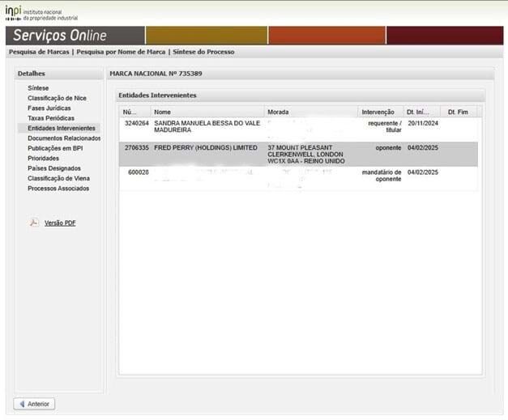Show Publicações em BPI

[55, 148]
